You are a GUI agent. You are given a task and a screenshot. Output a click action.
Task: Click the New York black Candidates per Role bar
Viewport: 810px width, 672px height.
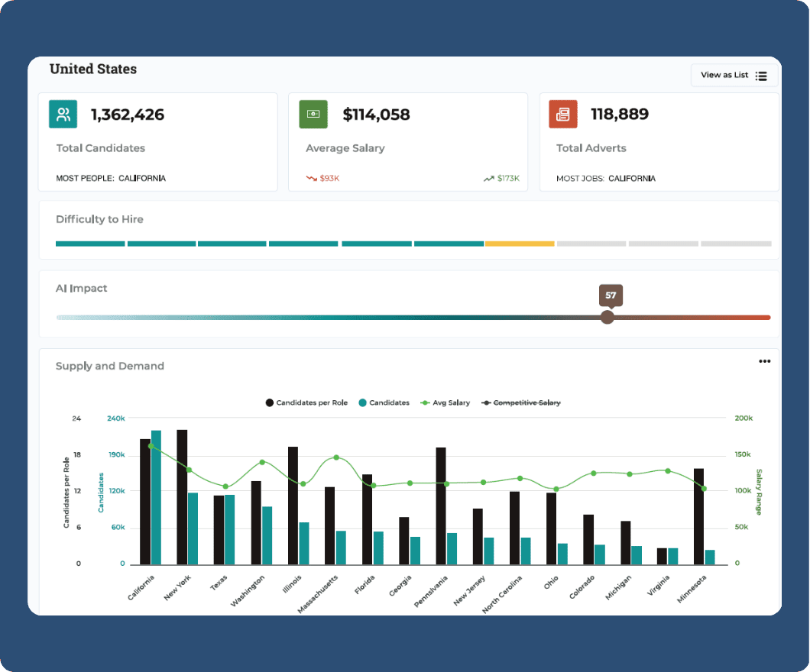(x=182, y=497)
